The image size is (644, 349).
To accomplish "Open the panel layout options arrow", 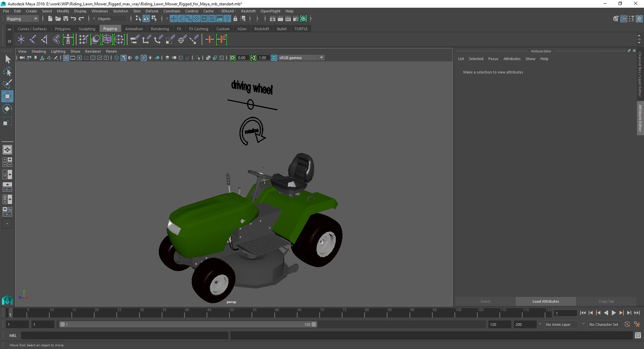I will coord(7,223).
